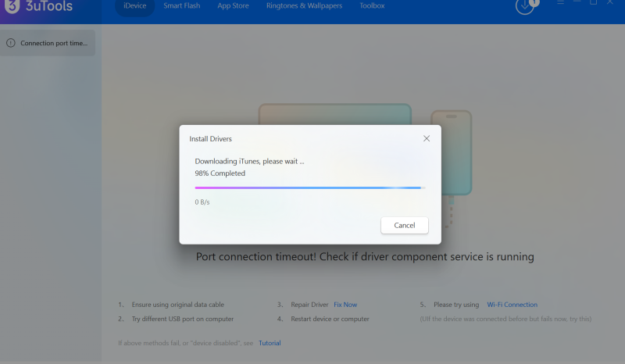Click Port connection timeout message
This screenshot has height=364, width=625.
tap(365, 256)
